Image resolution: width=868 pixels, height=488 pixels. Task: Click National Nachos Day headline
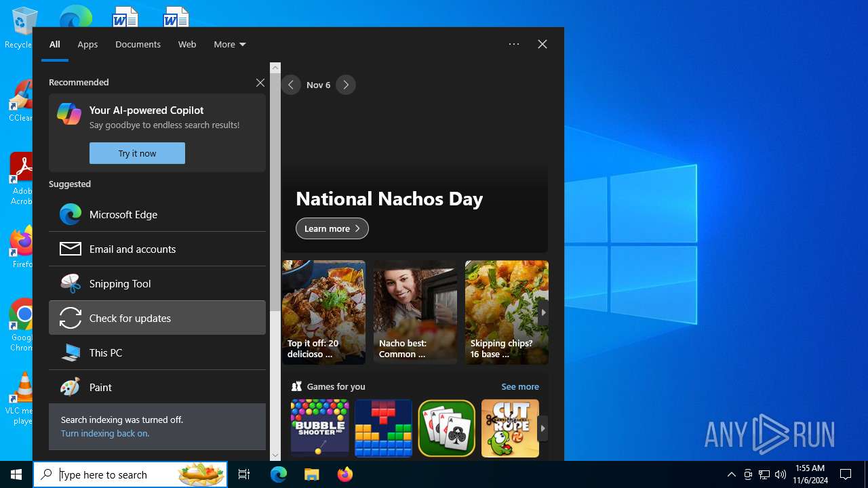[389, 199]
